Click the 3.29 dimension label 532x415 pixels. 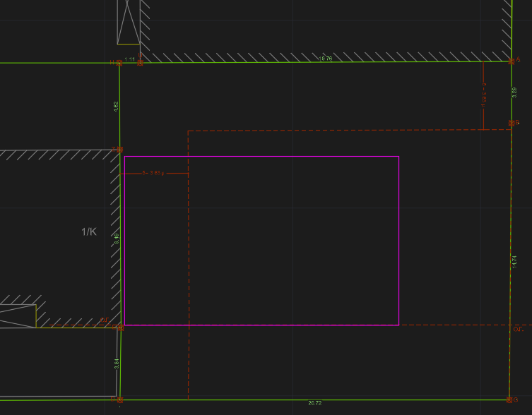(514, 92)
